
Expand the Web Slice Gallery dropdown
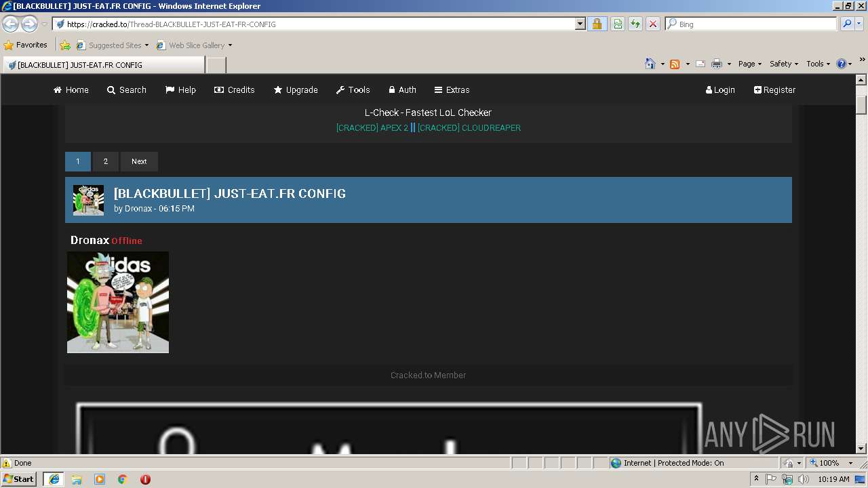coord(230,45)
